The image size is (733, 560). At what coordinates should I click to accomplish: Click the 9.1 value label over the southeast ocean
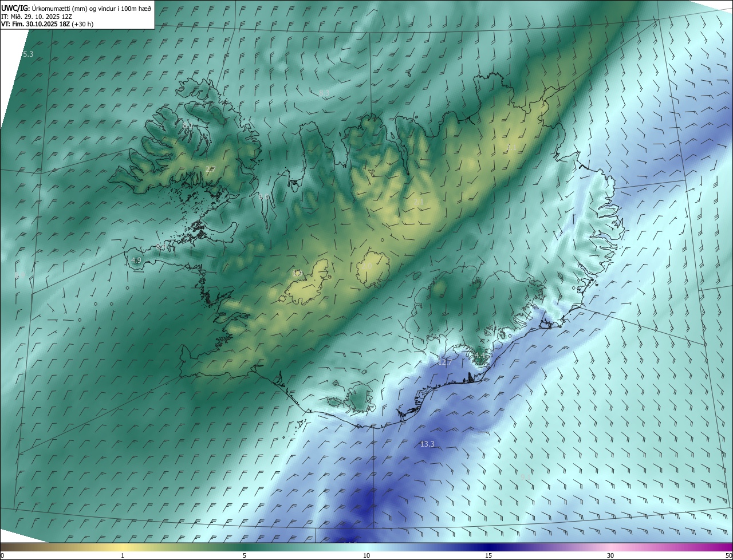pos(525,476)
